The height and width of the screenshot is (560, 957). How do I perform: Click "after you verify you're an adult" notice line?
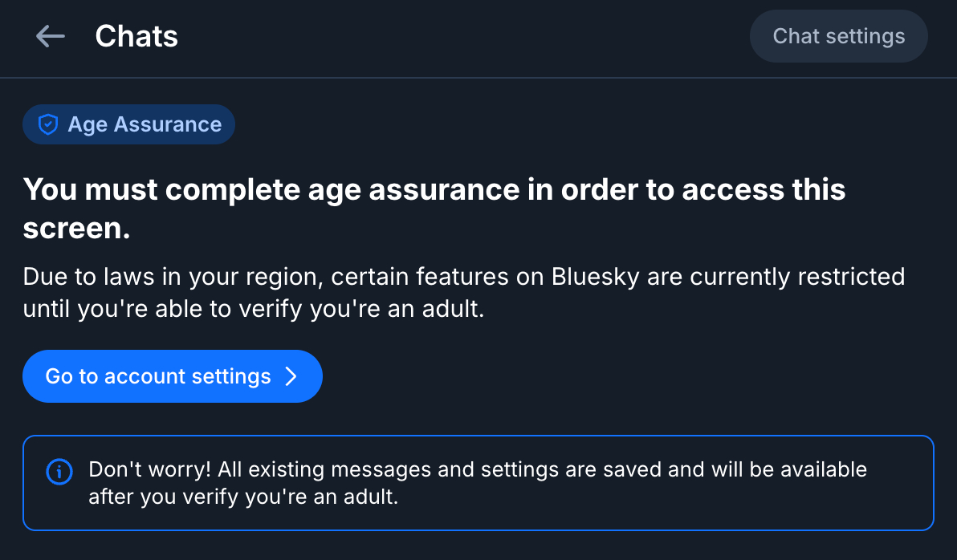tap(243, 497)
